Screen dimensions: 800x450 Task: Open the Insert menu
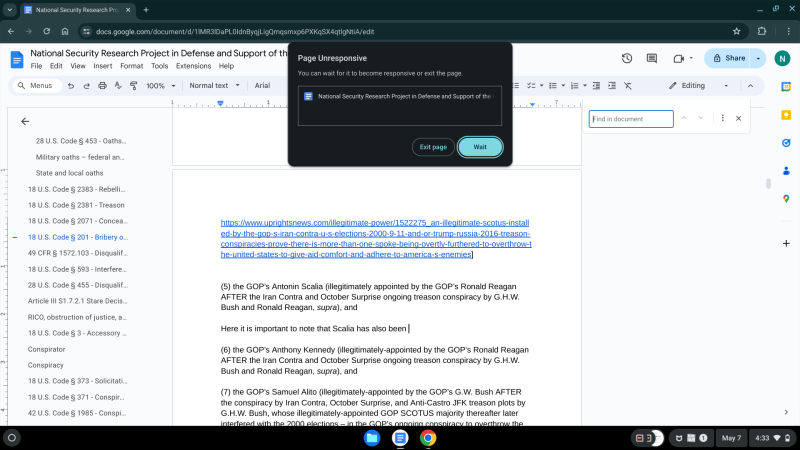[x=103, y=66]
